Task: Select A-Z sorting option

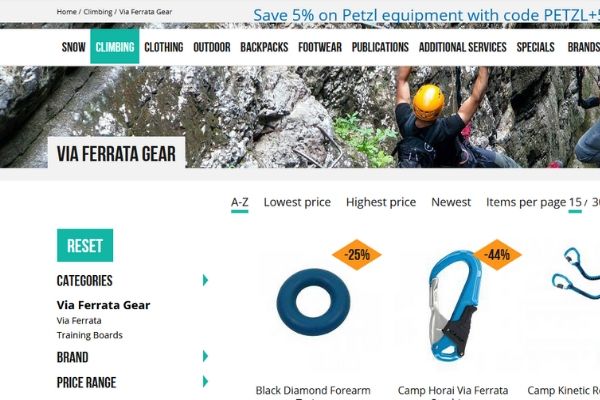Action: [x=240, y=203]
